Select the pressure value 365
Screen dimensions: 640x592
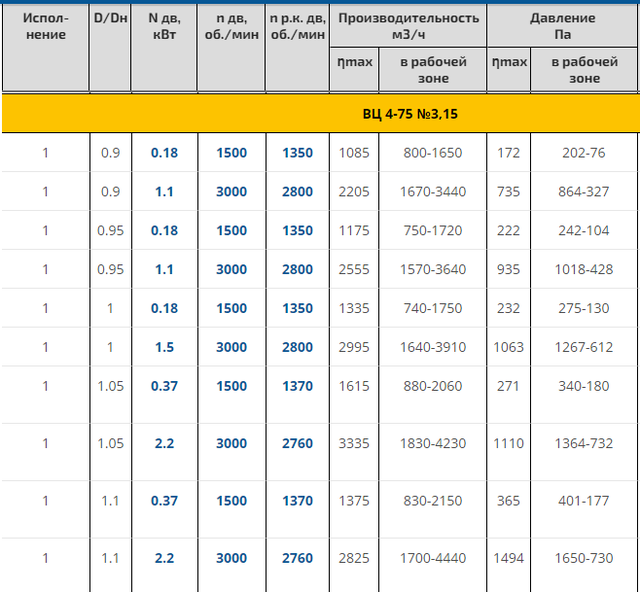pos(508,501)
